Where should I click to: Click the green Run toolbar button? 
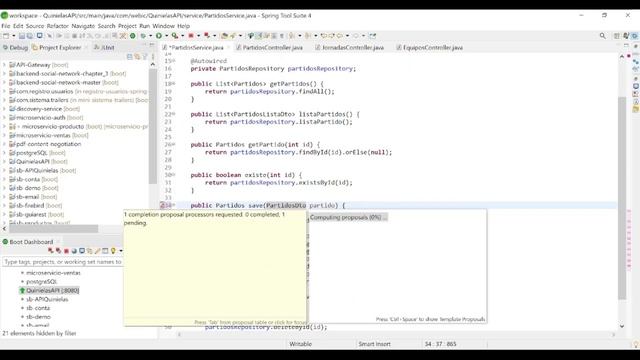click(159, 36)
